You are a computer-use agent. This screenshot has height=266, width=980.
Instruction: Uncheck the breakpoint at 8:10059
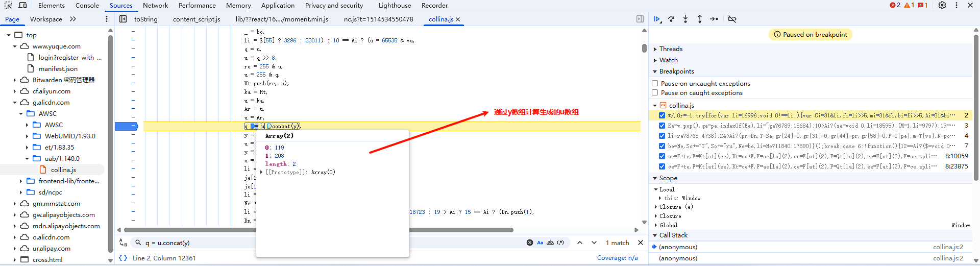click(x=662, y=156)
